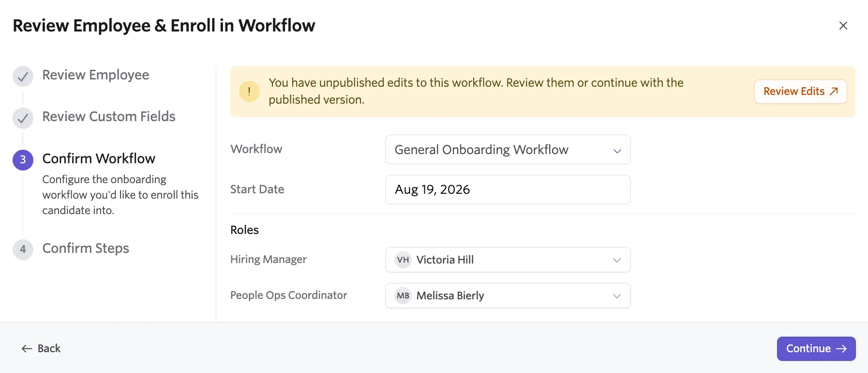The height and width of the screenshot is (373, 868).
Task: Open the Workflow dropdown
Action: coord(508,150)
